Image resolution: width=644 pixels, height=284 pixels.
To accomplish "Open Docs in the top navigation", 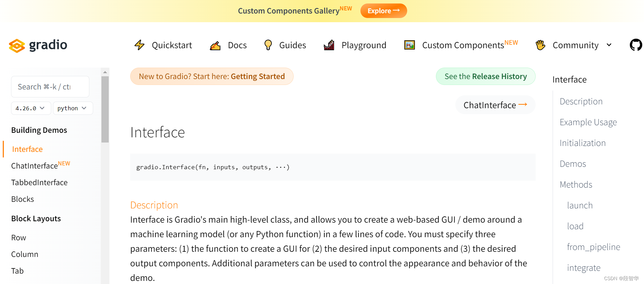I will point(237,45).
